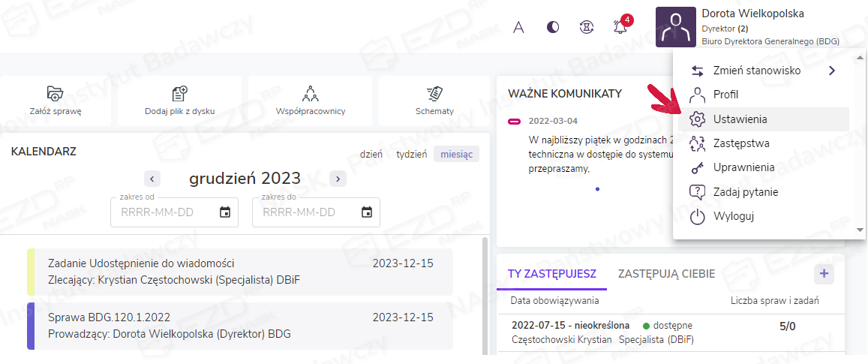The width and height of the screenshot is (868, 364).
Task: Switch calendar to dzień view
Action: pos(371,154)
